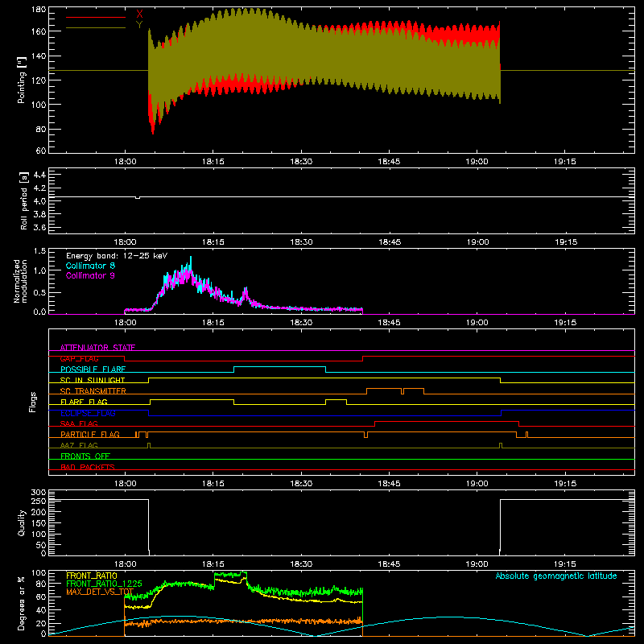Screen dimensions: 644x644
Task: Click the 140 value on Pointing axis
Action: point(39,56)
